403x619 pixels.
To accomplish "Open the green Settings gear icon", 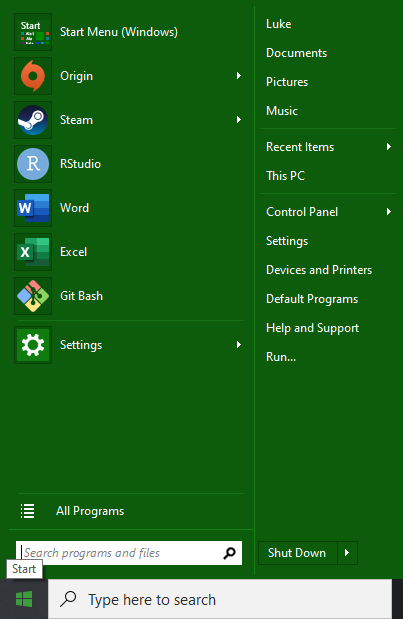I will (x=33, y=345).
